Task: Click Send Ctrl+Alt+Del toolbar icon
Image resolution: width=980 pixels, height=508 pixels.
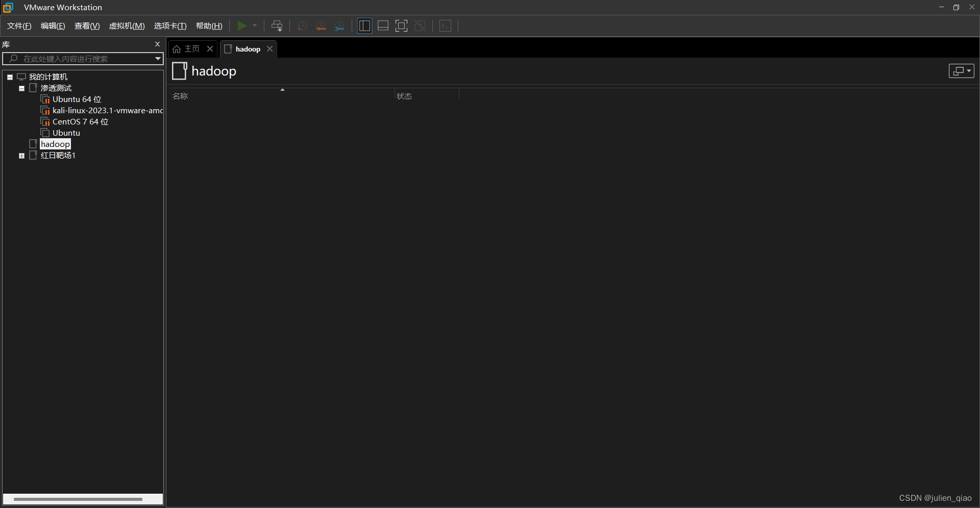Action: (x=277, y=26)
